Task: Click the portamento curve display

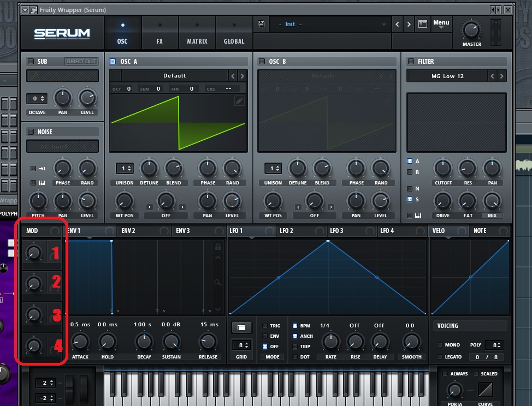Action: 486,390
